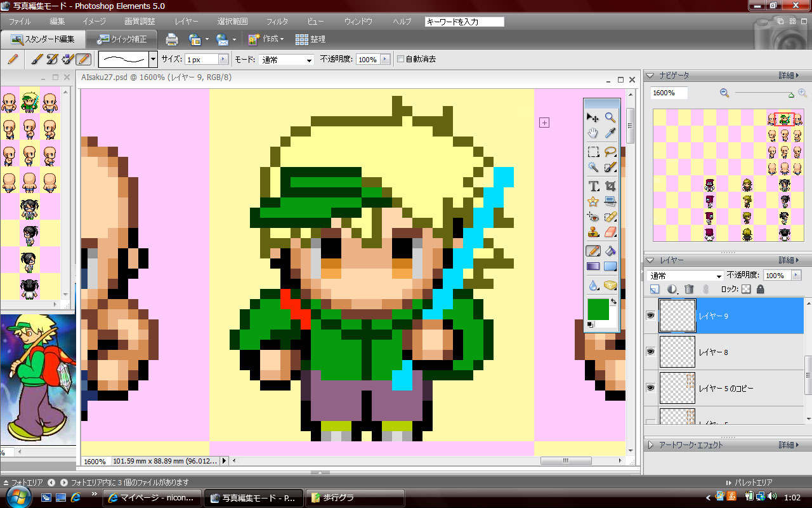Choose the Brush tool in options bar

[37, 59]
